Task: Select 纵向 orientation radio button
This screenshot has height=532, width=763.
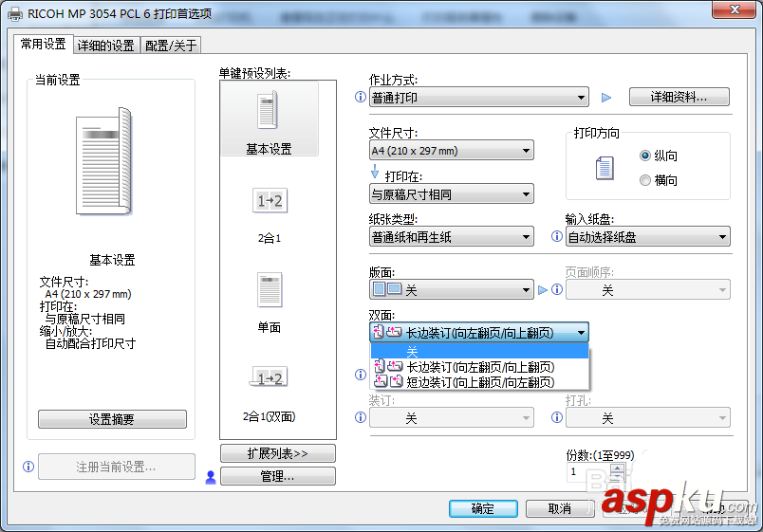Action: click(x=644, y=156)
